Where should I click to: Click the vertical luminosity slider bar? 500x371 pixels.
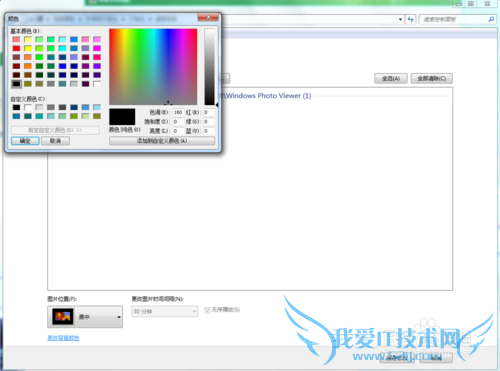click(x=209, y=67)
